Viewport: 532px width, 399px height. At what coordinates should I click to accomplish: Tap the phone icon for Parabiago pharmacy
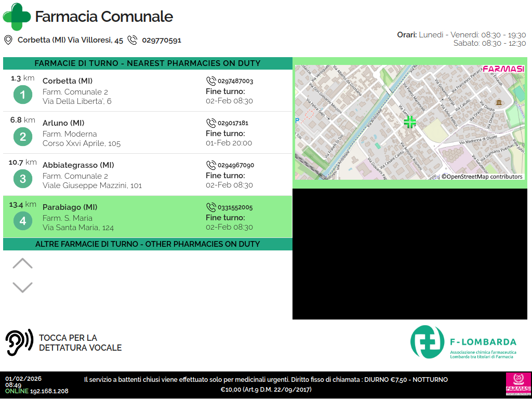pyautogui.click(x=211, y=207)
